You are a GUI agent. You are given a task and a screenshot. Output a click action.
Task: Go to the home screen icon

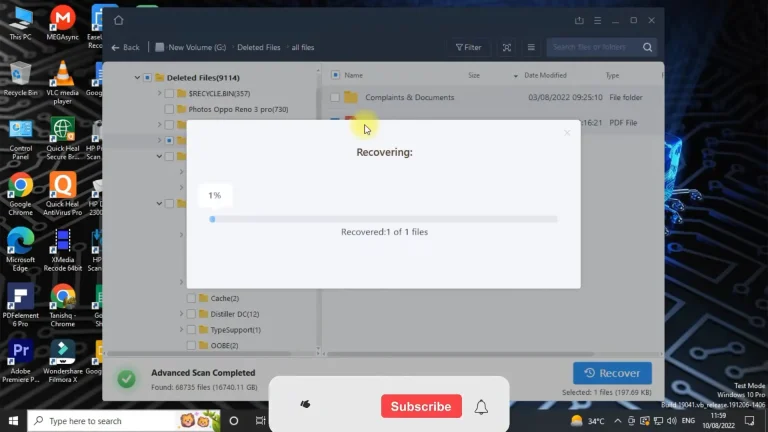(119, 20)
